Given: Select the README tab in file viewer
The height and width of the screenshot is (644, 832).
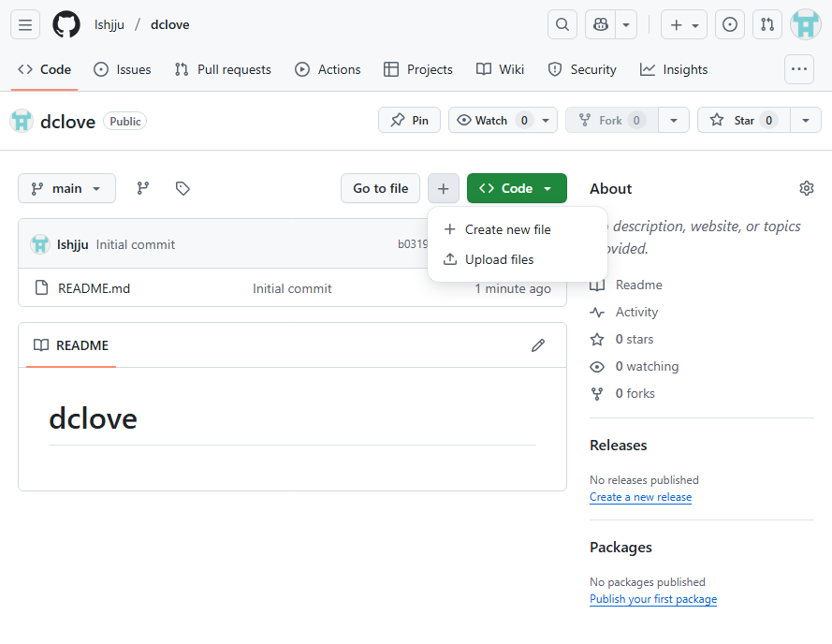Looking at the screenshot, I should click(70, 345).
